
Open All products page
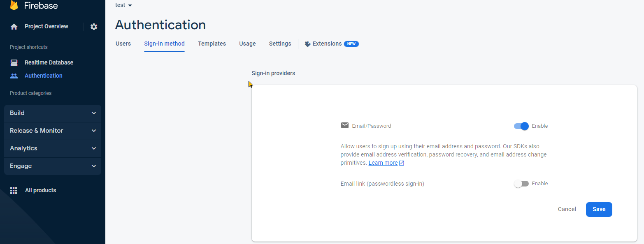[x=41, y=191]
